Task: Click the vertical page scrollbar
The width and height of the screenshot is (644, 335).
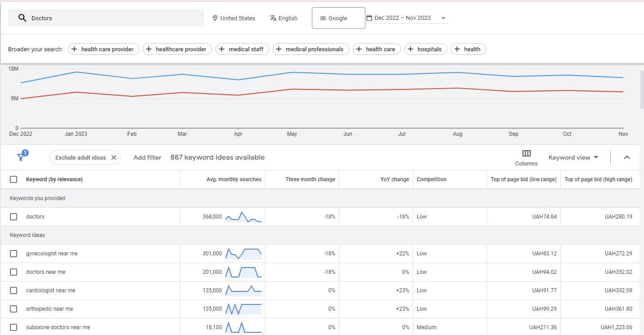Action: (642, 89)
